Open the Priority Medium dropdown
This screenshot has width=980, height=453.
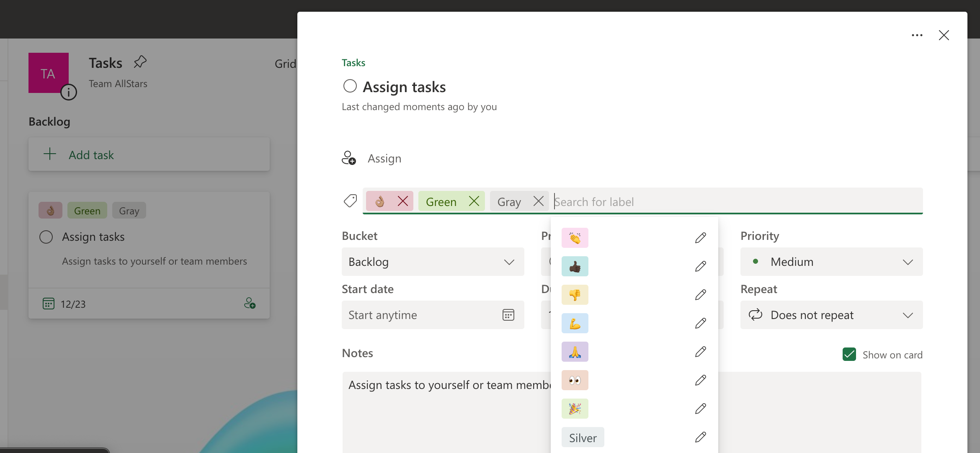point(831,262)
